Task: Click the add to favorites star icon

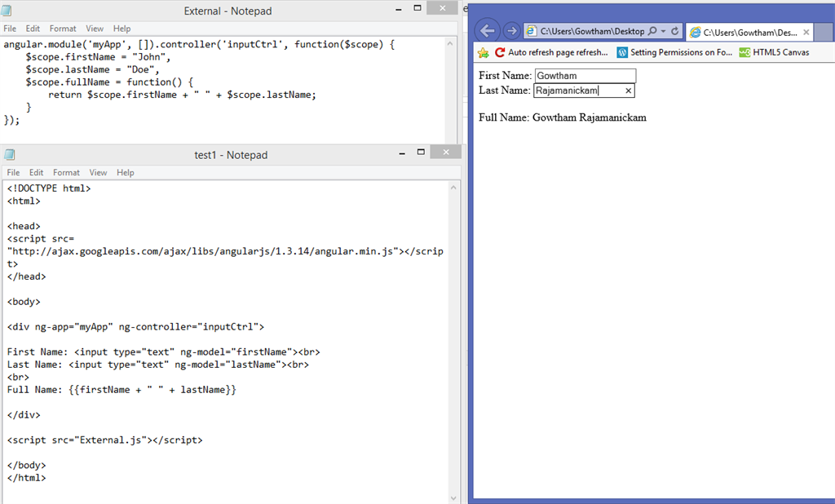Action: [x=483, y=52]
